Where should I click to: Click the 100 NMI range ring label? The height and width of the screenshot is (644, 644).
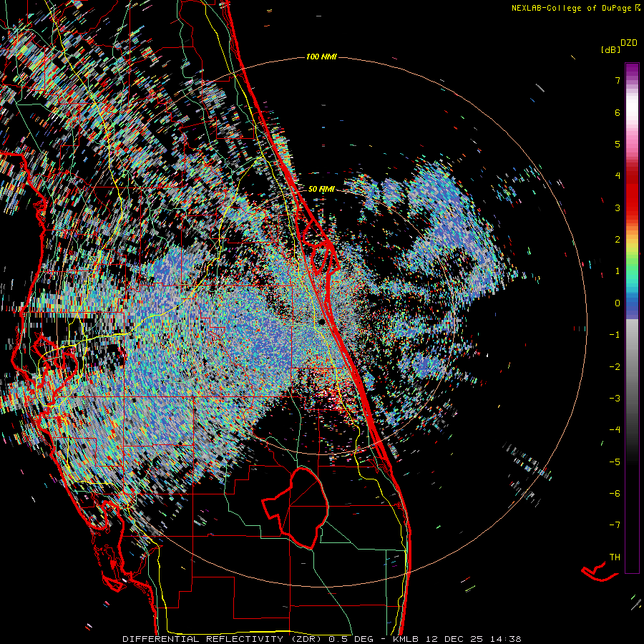tap(321, 57)
